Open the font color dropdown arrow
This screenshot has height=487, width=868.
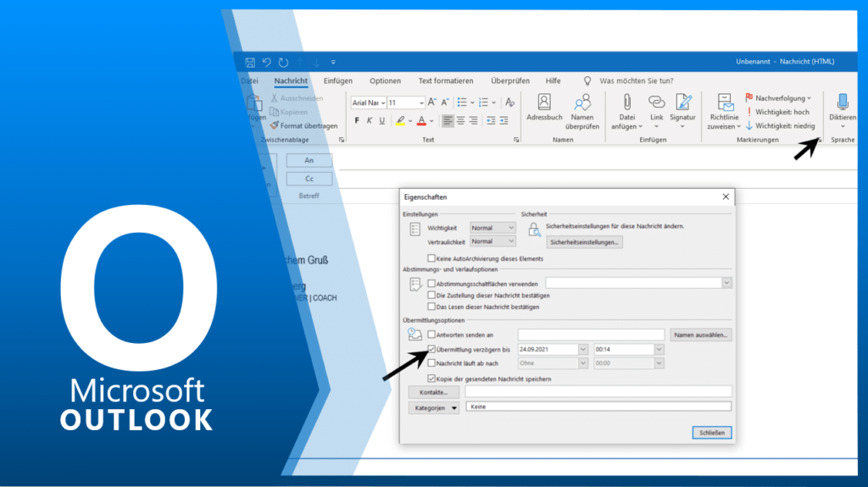431,121
